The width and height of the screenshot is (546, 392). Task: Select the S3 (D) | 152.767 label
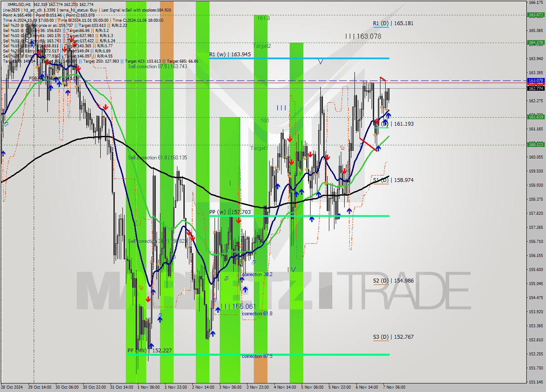point(393,337)
